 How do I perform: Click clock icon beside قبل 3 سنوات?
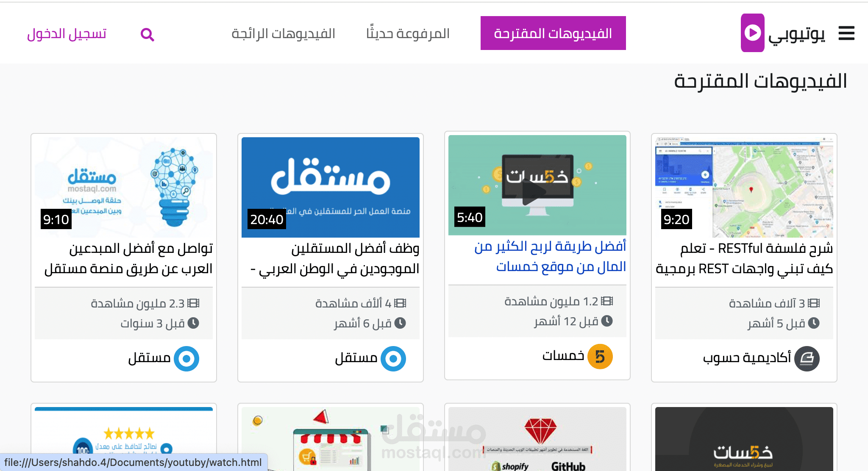pyautogui.click(x=193, y=323)
